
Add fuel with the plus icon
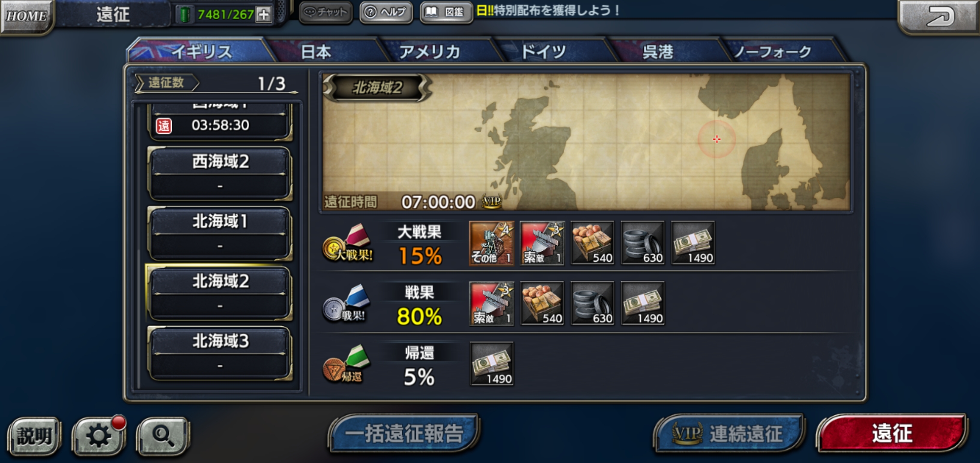coord(263,15)
